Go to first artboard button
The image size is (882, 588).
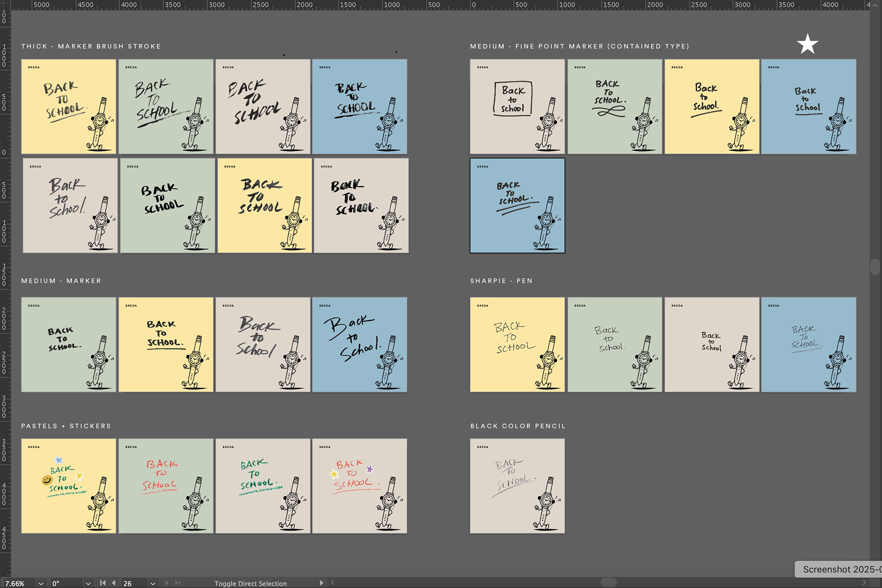pos(103,583)
